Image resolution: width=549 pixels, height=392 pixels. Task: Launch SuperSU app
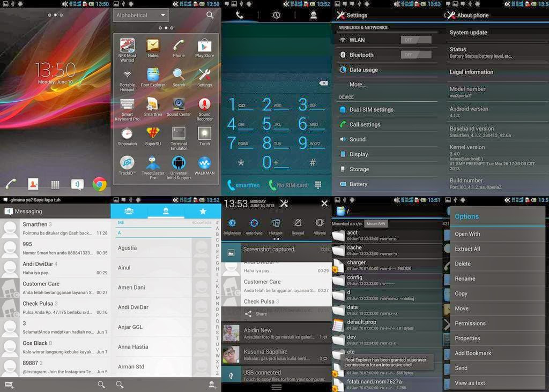coord(153,136)
